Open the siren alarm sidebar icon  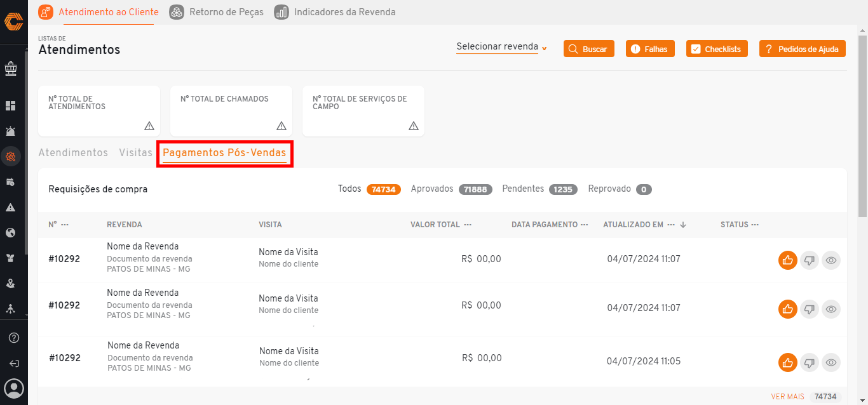[x=10, y=131]
